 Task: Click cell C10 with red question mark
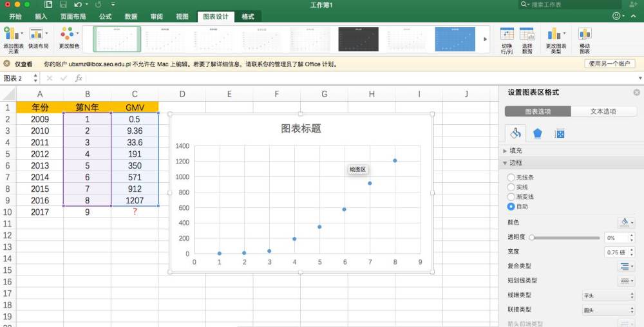pos(135,212)
